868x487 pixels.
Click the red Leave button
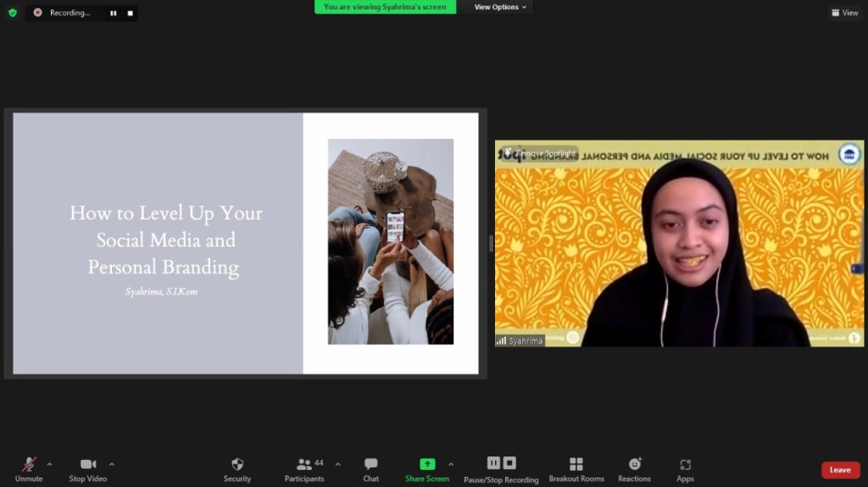coord(840,470)
